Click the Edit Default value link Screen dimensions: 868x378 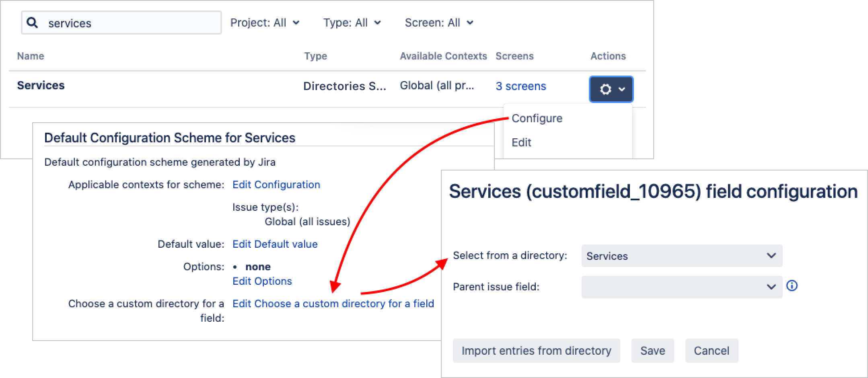point(275,244)
